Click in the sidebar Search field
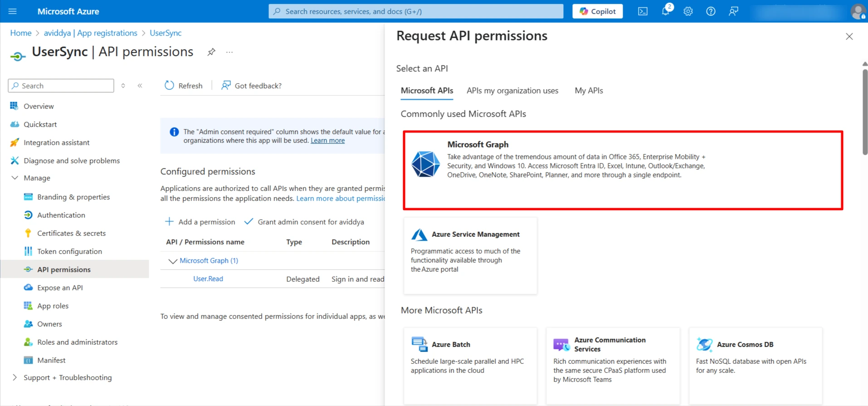 coord(61,86)
